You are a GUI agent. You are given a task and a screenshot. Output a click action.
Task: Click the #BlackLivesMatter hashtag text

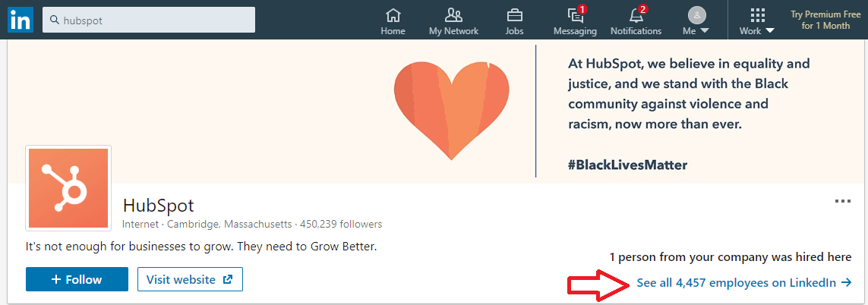pos(628,165)
